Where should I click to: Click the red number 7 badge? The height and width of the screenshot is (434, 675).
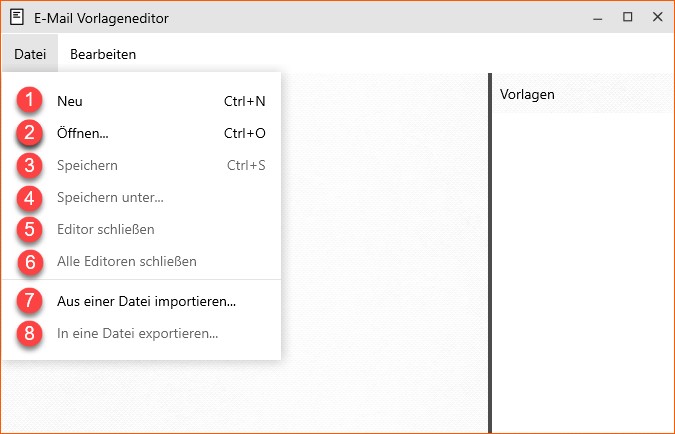pos(29,301)
